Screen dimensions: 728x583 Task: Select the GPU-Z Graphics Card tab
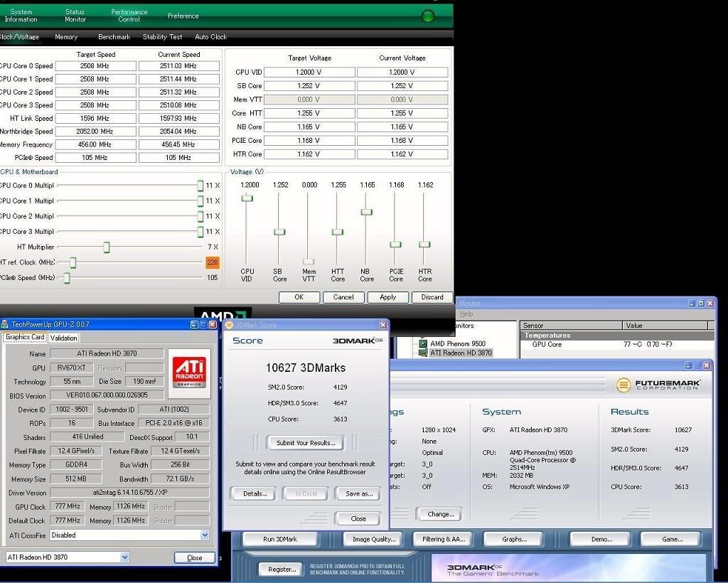point(25,338)
